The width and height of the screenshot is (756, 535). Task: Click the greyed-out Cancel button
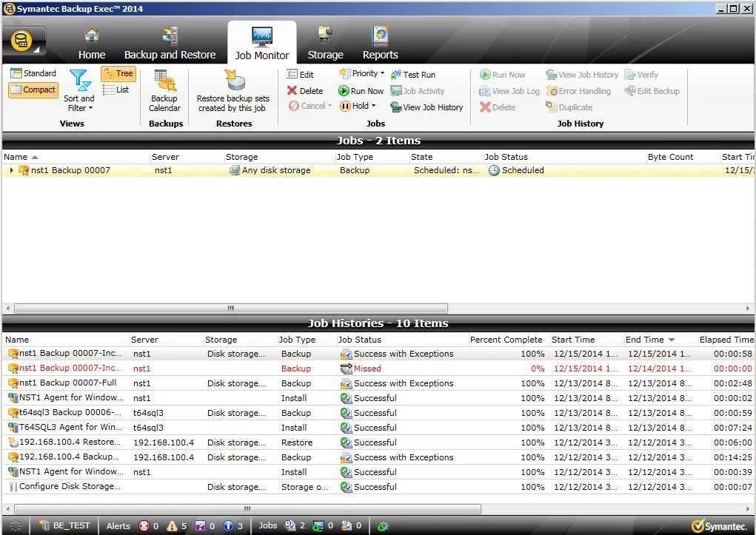[310, 106]
